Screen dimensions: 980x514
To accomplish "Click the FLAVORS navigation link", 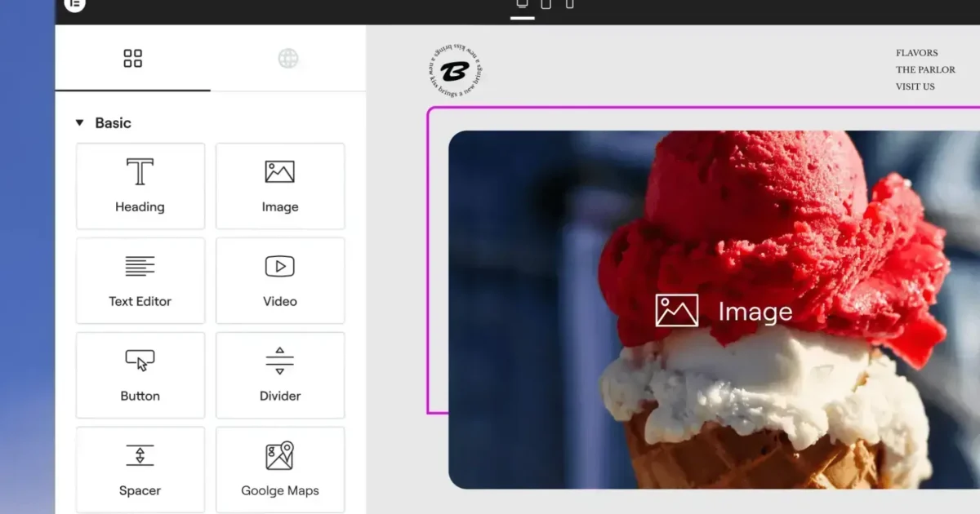I will coord(916,53).
